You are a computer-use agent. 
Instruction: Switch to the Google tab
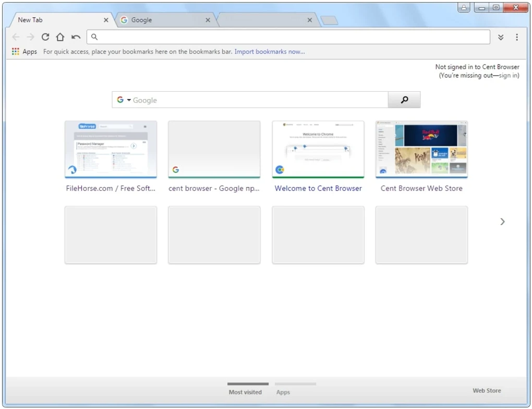click(x=165, y=20)
